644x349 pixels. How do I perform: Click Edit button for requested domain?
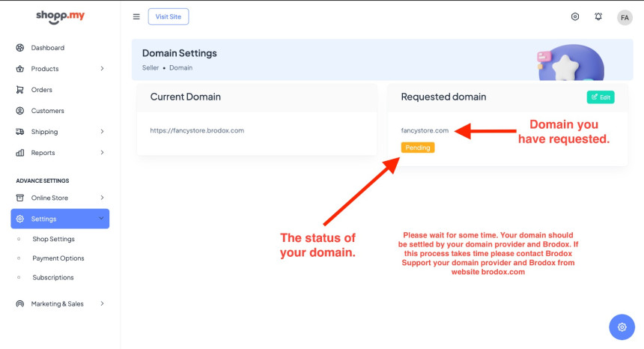(601, 97)
